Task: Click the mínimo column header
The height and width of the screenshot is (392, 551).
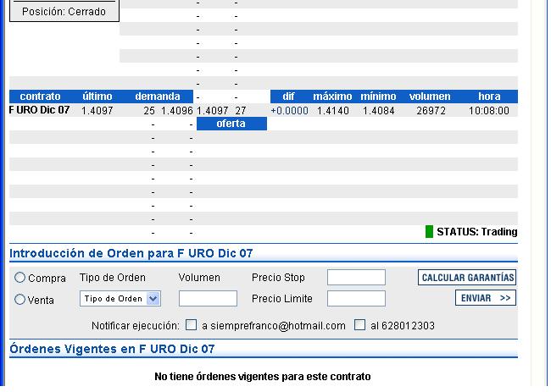Action: point(378,97)
